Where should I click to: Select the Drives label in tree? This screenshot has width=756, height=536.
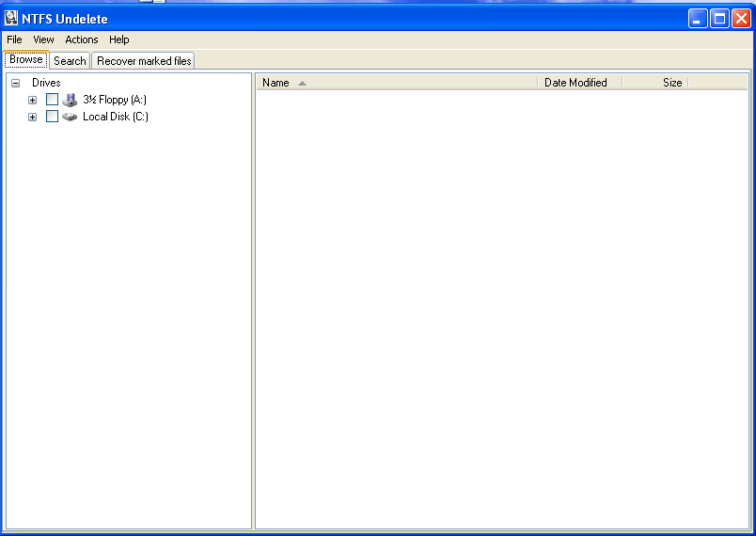46,83
